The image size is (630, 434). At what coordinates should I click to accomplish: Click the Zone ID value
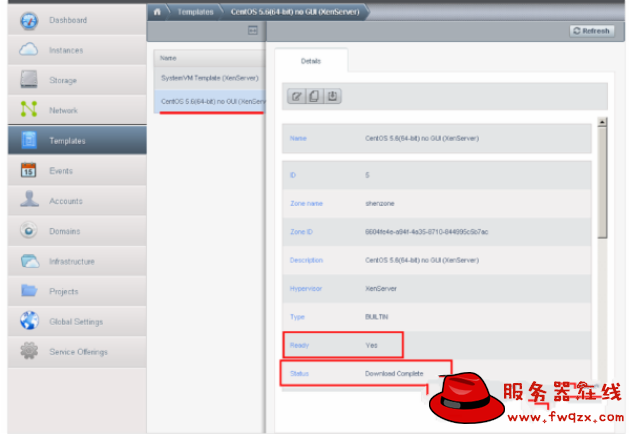pos(426,232)
